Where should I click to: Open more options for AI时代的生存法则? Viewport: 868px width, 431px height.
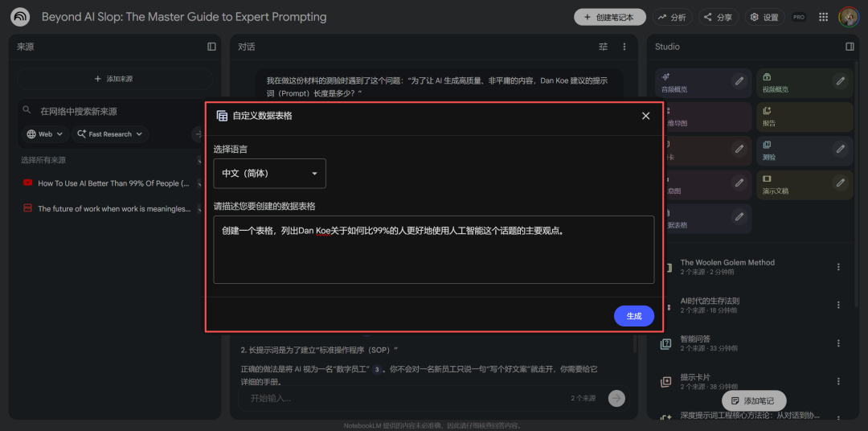tap(838, 306)
